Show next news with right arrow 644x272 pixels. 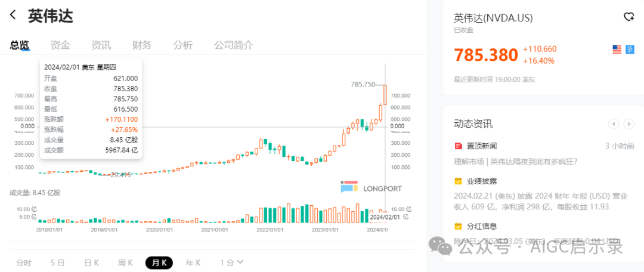tap(629, 123)
